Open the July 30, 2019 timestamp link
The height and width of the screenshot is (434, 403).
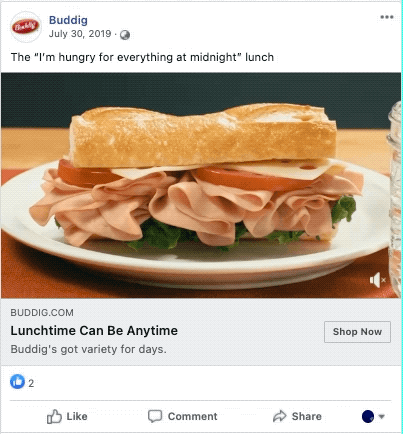tap(80, 34)
